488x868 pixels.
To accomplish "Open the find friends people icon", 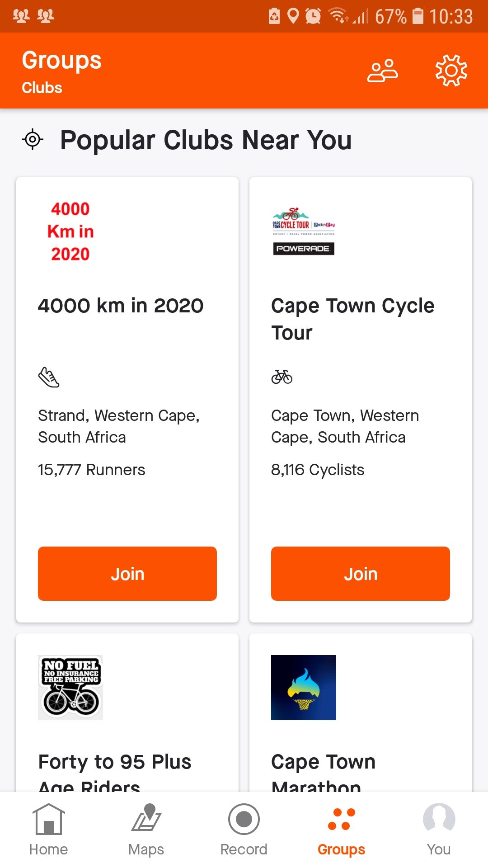I will [x=382, y=71].
